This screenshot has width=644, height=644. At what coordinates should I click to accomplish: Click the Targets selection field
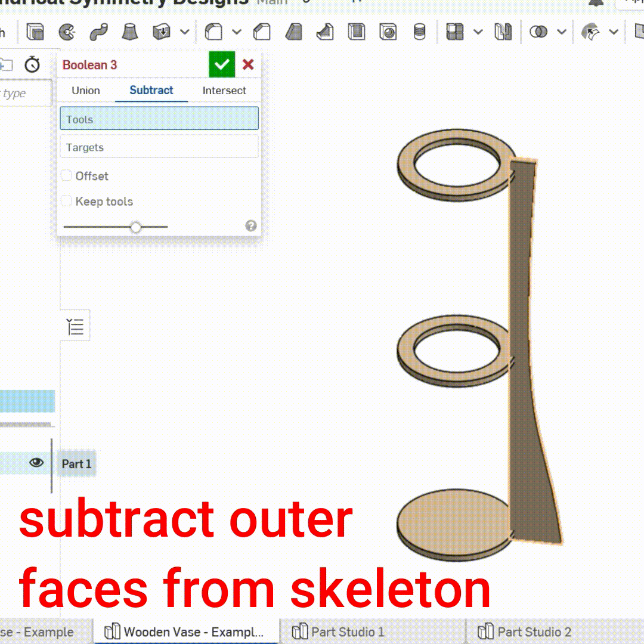159,147
